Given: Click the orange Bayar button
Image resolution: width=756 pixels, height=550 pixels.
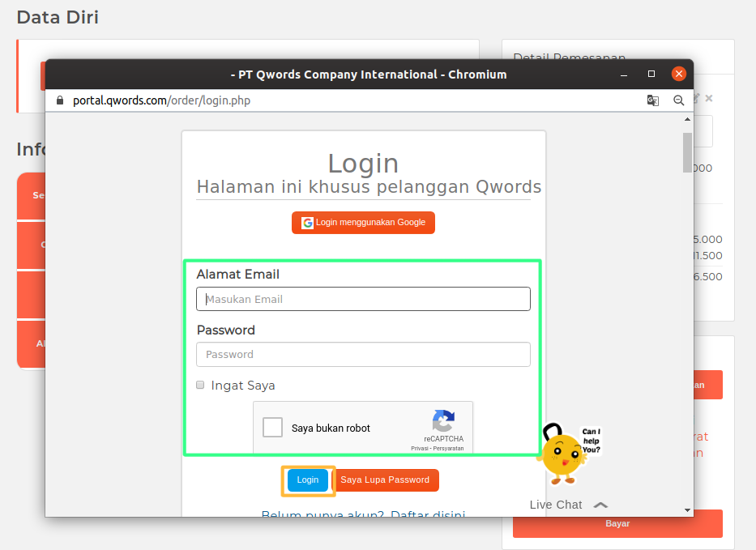Looking at the screenshot, I should tap(617, 523).
